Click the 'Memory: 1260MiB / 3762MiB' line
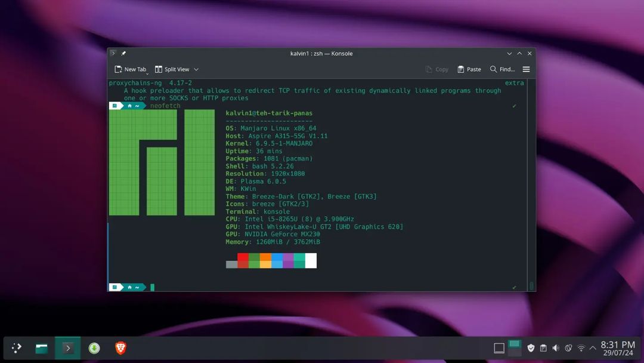The image size is (644, 363). [273, 242]
